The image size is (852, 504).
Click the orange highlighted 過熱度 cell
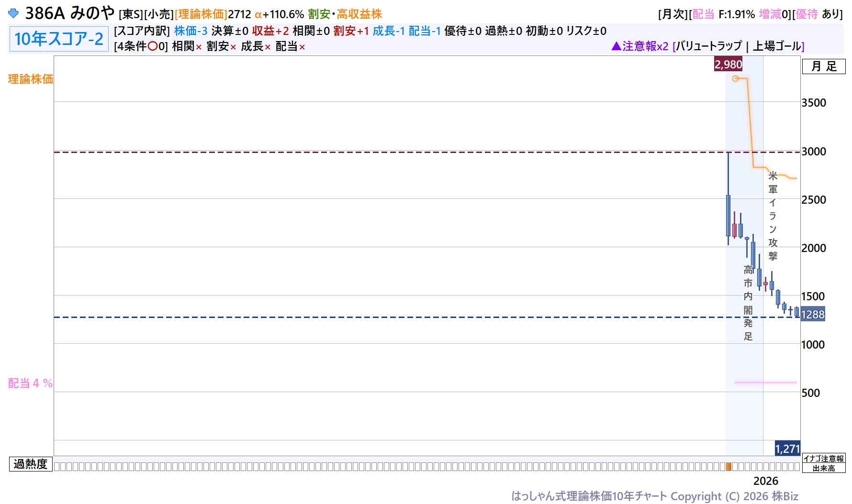(x=729, y=467)
